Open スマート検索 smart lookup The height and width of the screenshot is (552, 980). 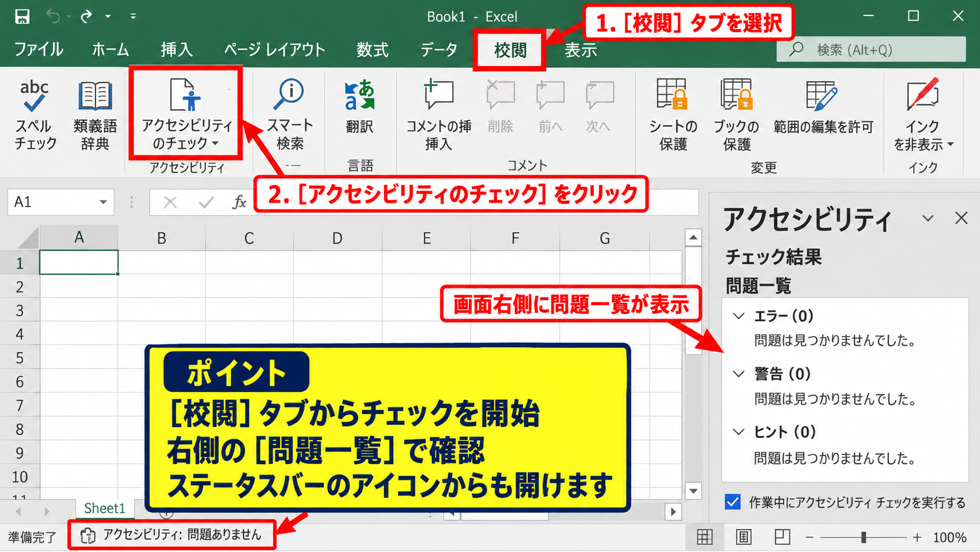coord(290,114)
